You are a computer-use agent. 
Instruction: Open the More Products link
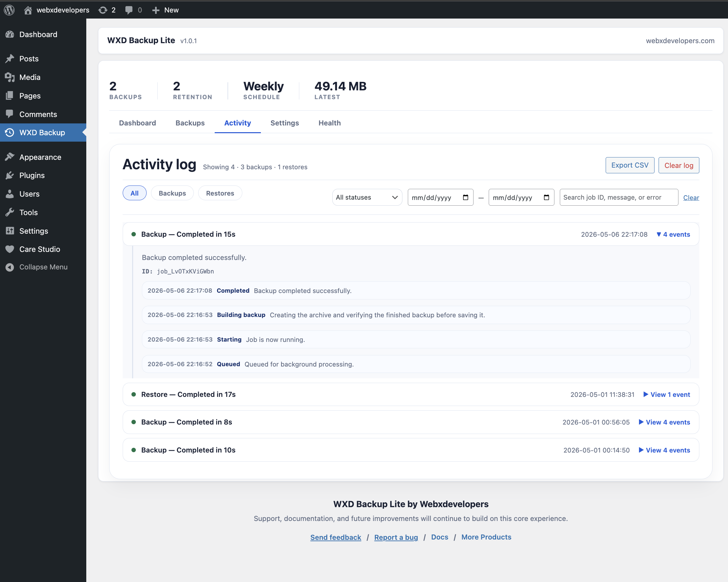coord(486,537)
